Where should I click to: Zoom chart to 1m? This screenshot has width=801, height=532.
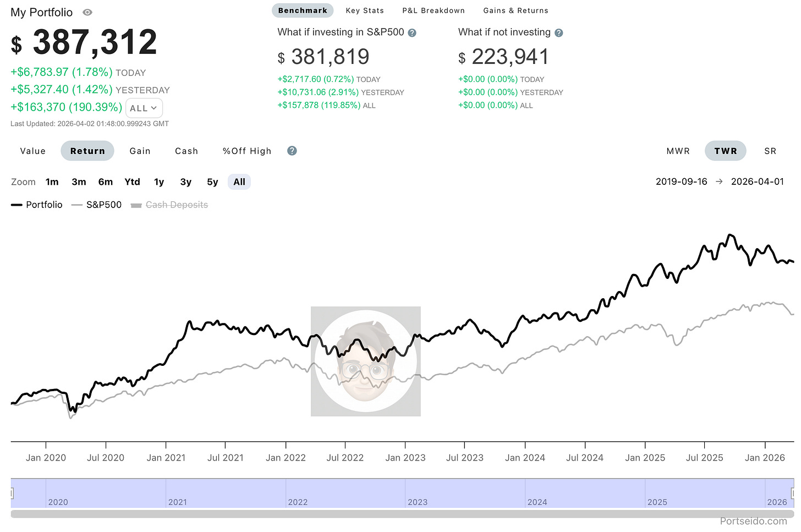52,182
